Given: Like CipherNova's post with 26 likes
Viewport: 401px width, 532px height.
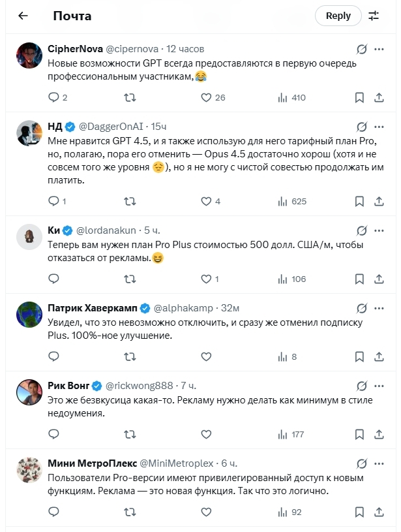Looking at the screenshot, I should (x=206, y=97).
